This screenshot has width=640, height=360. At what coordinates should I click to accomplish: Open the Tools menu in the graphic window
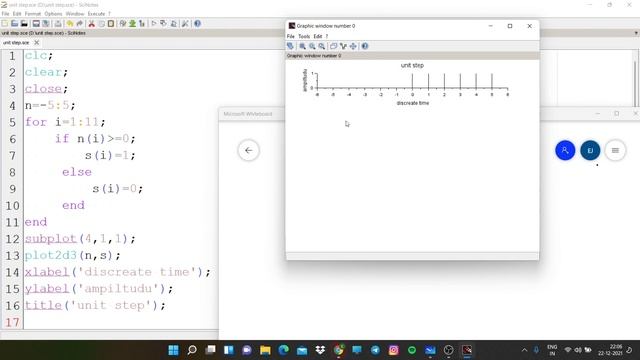pos(304,36)
